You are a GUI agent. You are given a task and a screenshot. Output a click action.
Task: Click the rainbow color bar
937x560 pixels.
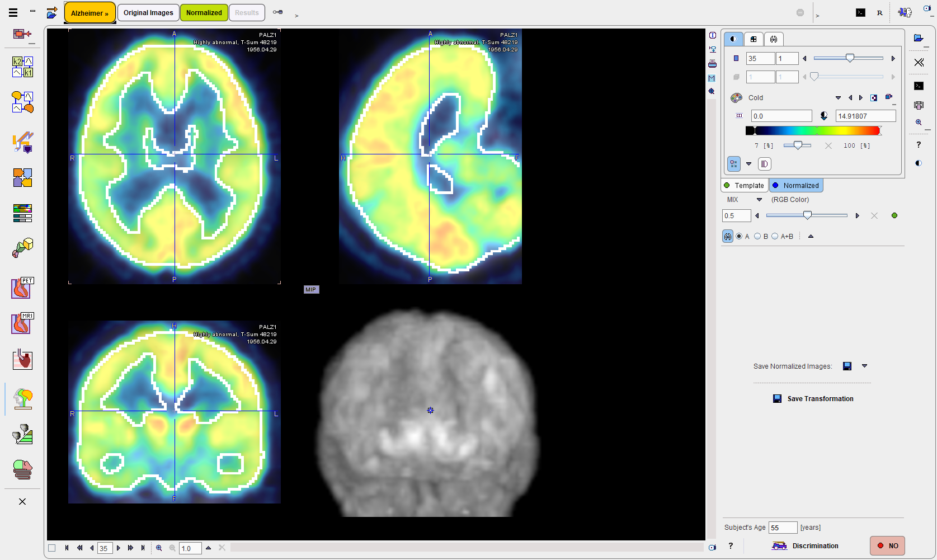(813, 130)
